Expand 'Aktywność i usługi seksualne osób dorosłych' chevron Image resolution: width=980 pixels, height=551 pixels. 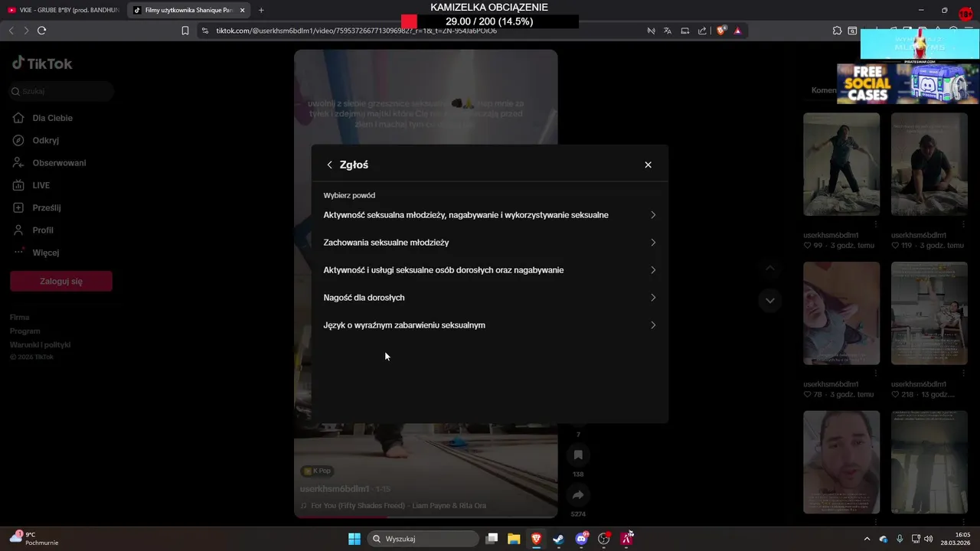pyautogui.click(x=653, y=270)
